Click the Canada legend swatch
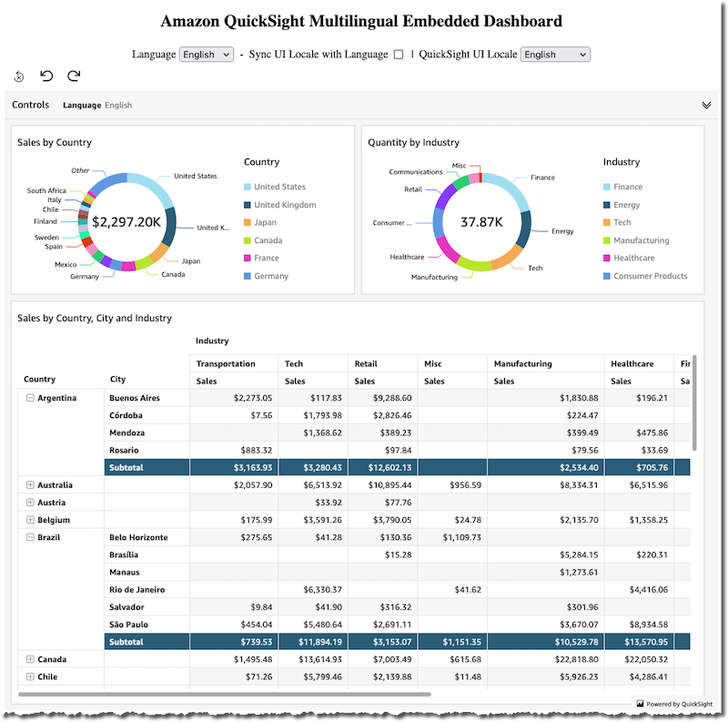 (247, 240)
